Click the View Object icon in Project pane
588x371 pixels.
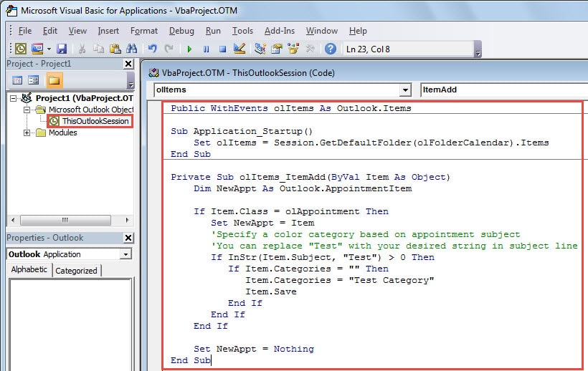(34, 80)
